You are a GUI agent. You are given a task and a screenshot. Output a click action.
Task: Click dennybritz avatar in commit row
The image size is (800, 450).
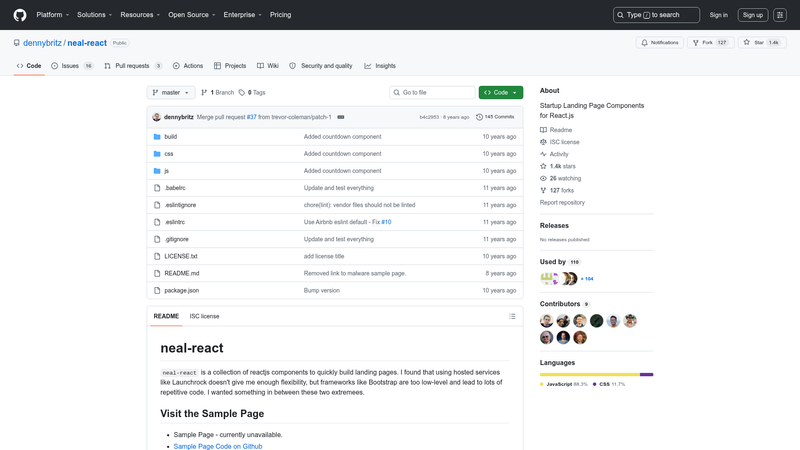coord(157,117)
